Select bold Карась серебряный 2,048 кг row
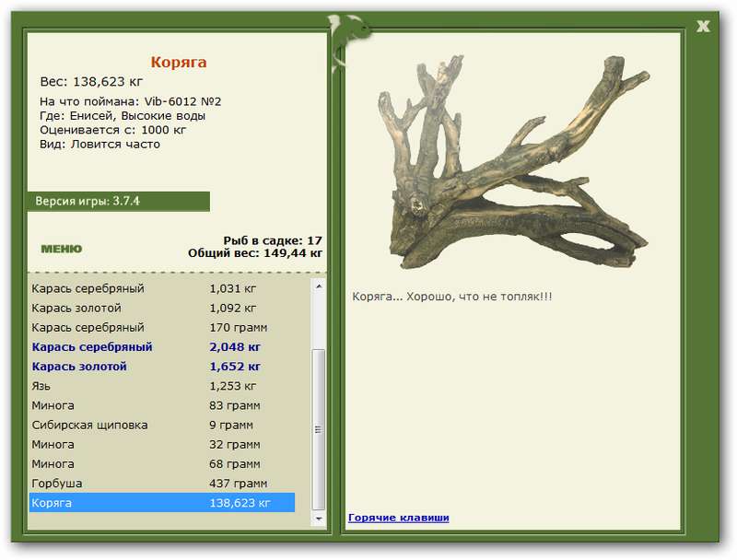The width and height of the screenshot is (737, 560). [x=162, y=347]
